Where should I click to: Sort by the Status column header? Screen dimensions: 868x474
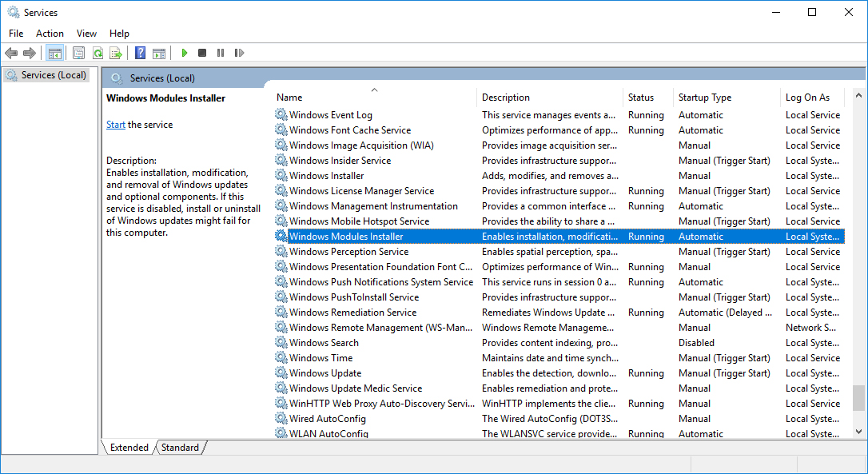(x=647, y=97)
